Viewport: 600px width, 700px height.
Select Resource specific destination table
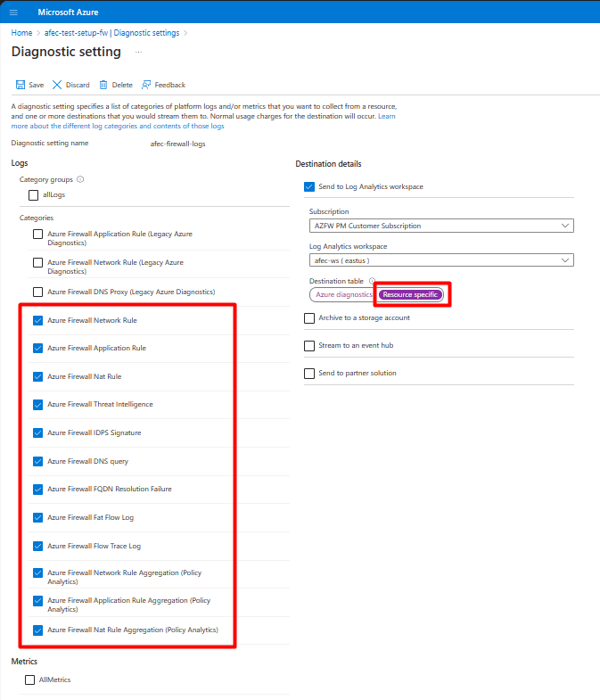410,294
